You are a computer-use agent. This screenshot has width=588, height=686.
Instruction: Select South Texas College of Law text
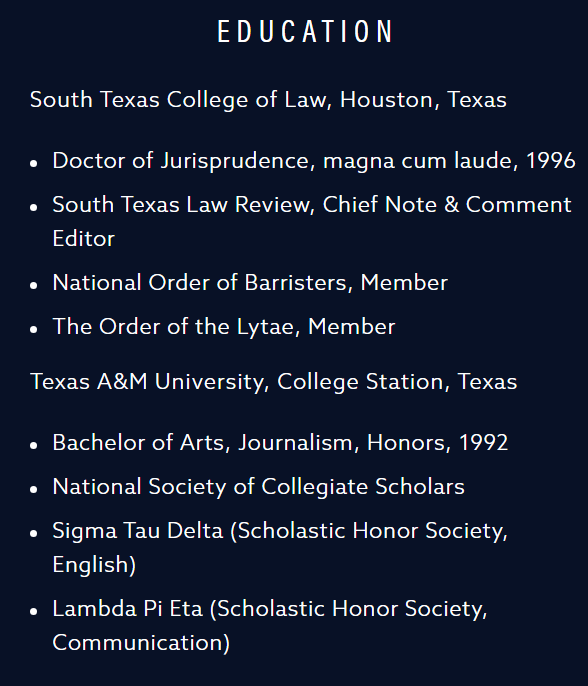pyautogui.click(x=178, y=100)
